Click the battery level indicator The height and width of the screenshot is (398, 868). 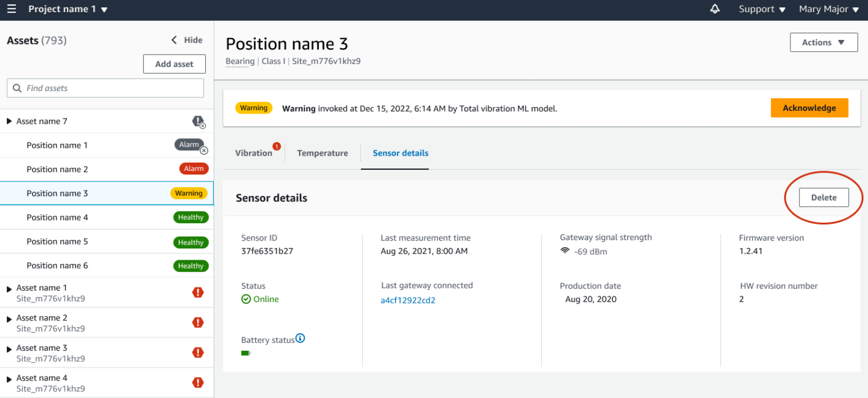point(246,352)
